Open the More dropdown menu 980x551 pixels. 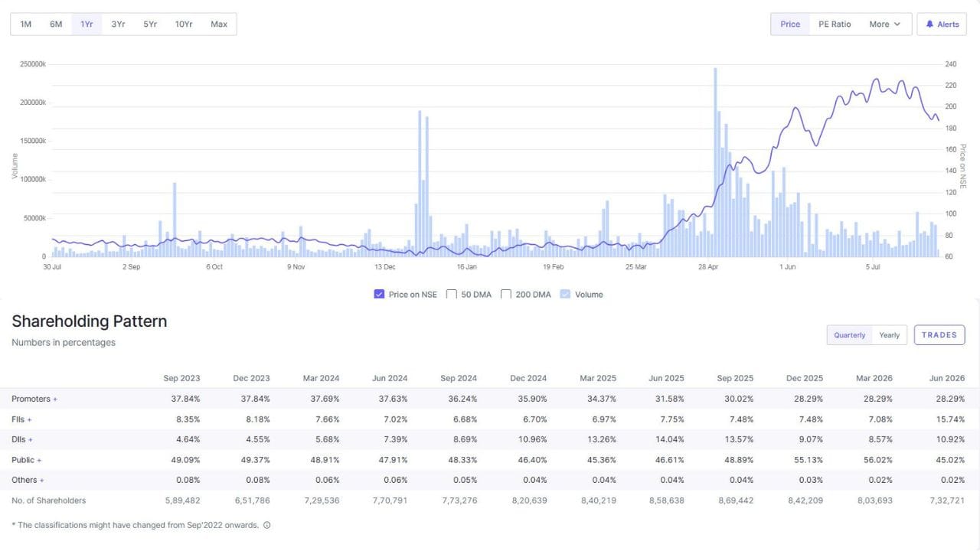[885, 24]
